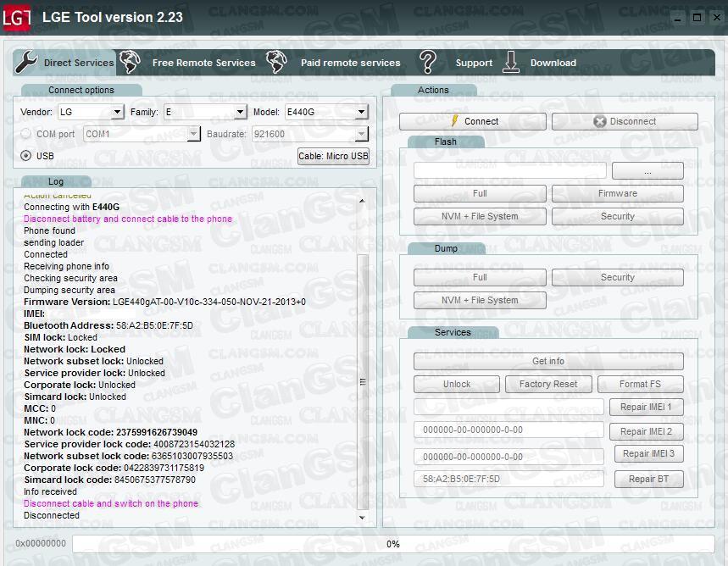The height and width of the screenshot is (566, 728).
Task: Click the Dump Full button
Action: pos(480,277)
